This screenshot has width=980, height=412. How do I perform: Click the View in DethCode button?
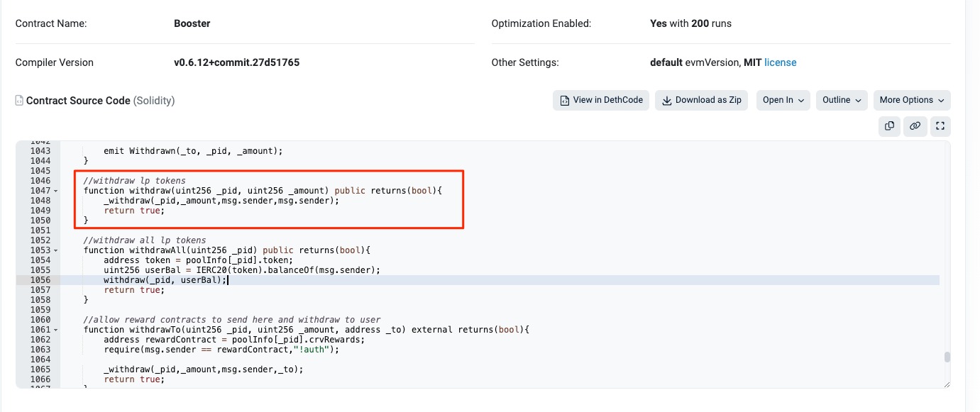(601, 100)
